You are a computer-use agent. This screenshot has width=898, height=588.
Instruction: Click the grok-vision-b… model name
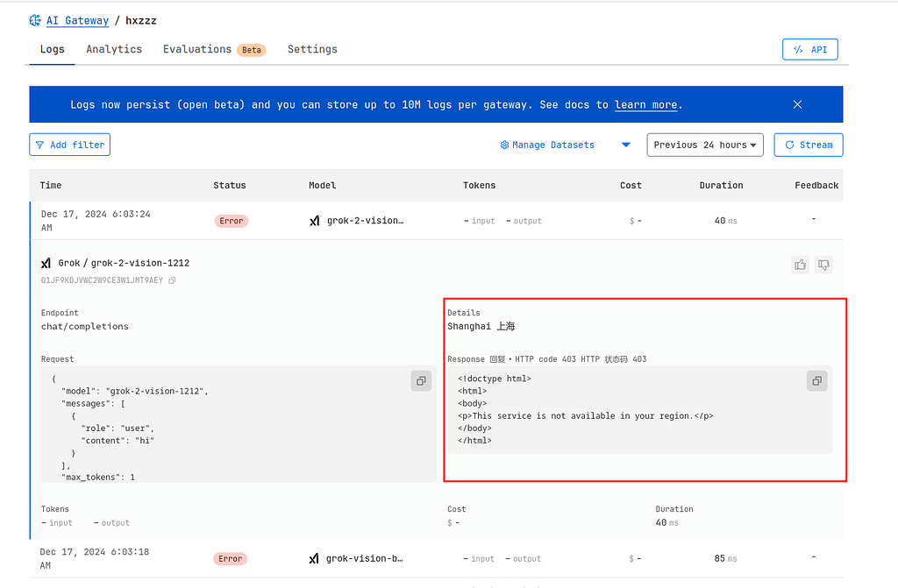click(364, 558)
